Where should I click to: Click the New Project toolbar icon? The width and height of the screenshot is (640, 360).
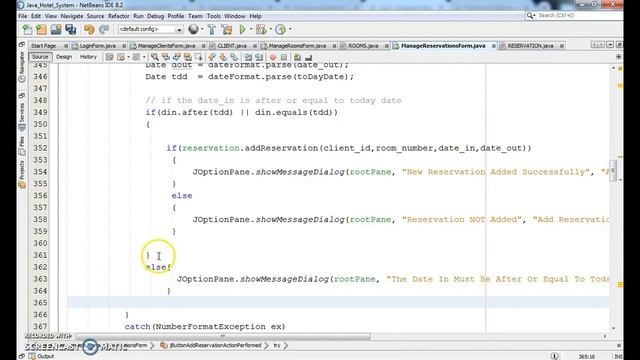41,29
